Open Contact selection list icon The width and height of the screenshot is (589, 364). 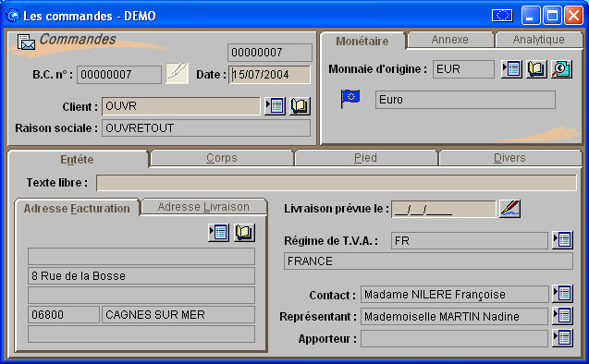tap(562, 294)
